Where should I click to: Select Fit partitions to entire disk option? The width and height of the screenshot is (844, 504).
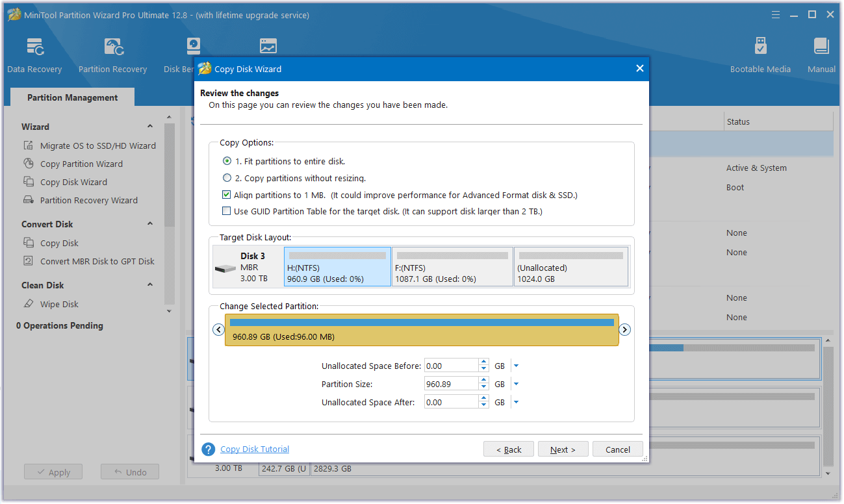(227, 161)
